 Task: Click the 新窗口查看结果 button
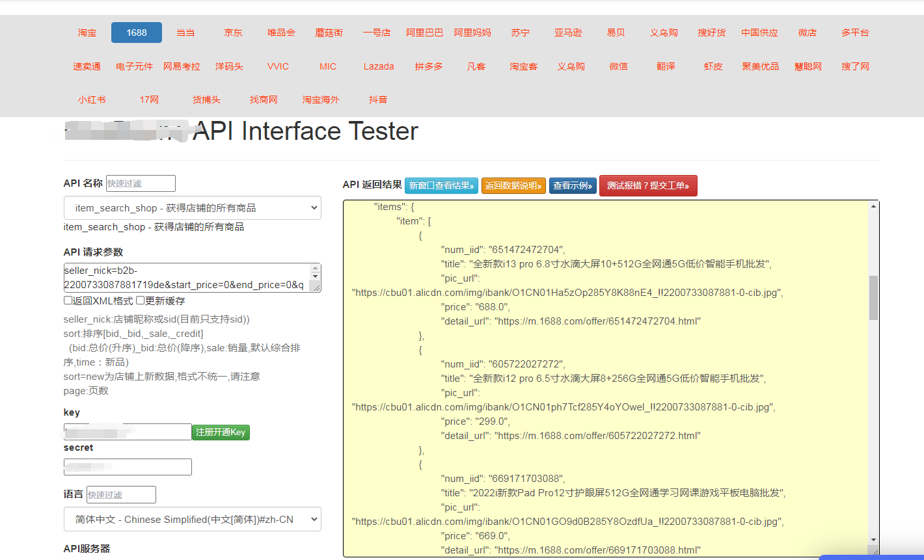[x=442, y=185]
